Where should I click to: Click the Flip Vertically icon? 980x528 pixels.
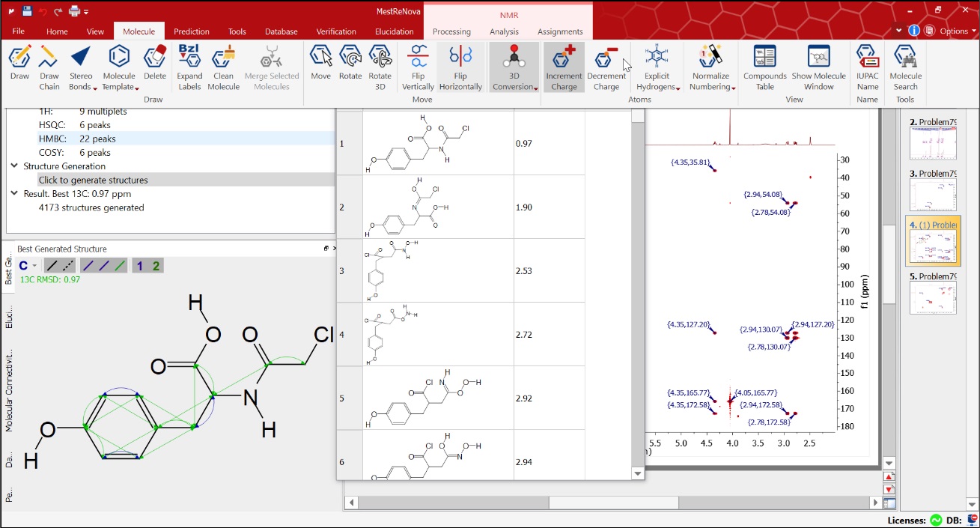(418, 66)
